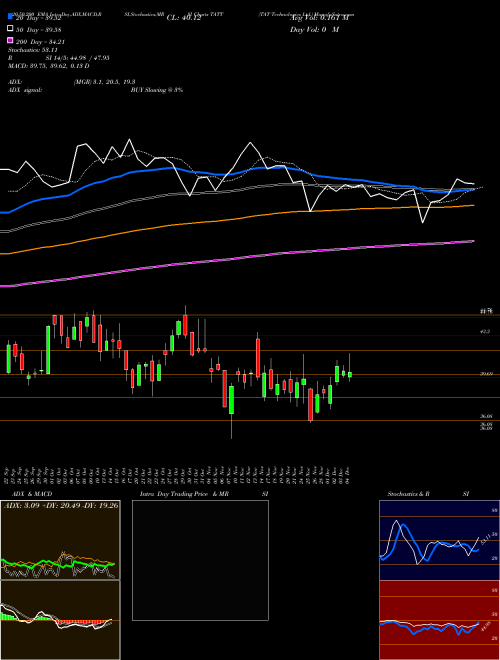This screenshot has height=660, width=500.
Task: Click the 'SI 14/3: 44.98 / 47.93' value
Action: (78, 58)
